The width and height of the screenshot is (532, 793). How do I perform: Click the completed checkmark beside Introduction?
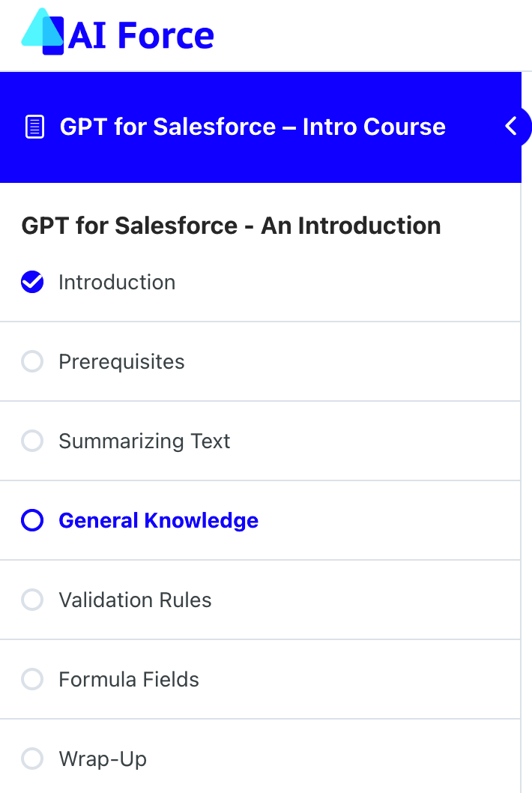pos(32,283)
